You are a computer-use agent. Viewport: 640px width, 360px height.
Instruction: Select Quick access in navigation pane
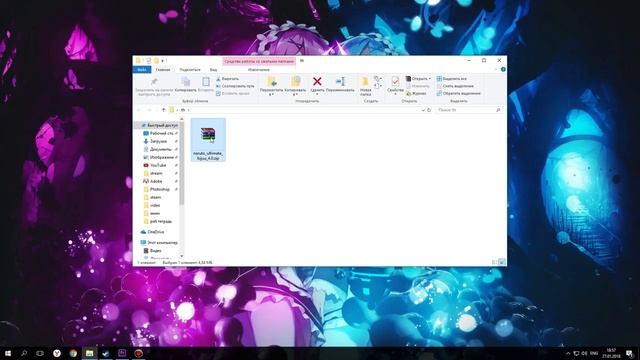tap(159, 125)
